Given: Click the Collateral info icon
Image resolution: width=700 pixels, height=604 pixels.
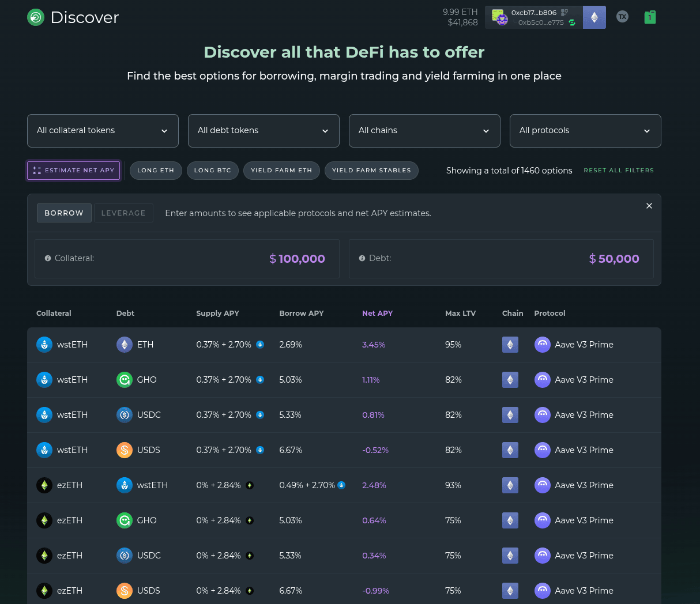Looking at the screenshot, I should pyautogui.click(x=48, y=258).
